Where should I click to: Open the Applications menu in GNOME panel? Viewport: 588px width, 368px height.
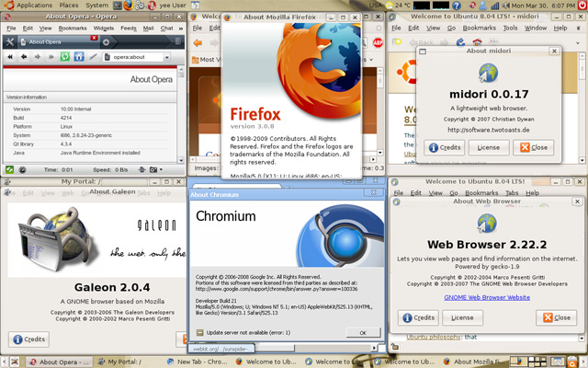[34, 6]
